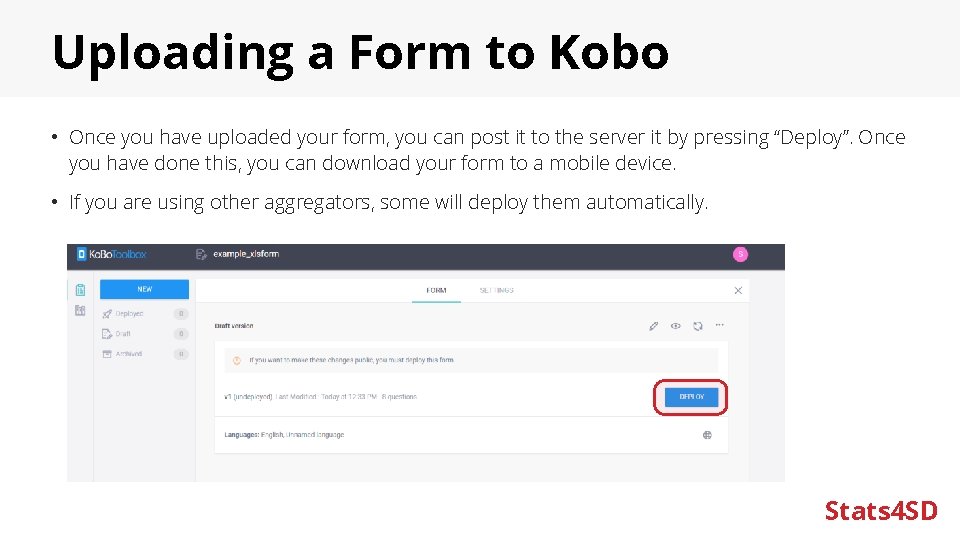Click the example_xlsform project title

(246, 255)
